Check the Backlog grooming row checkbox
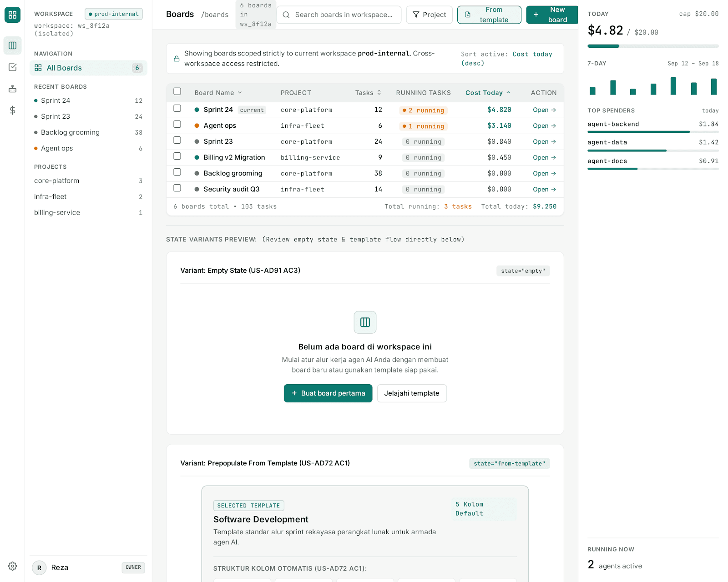 click(x=177, y=172)
